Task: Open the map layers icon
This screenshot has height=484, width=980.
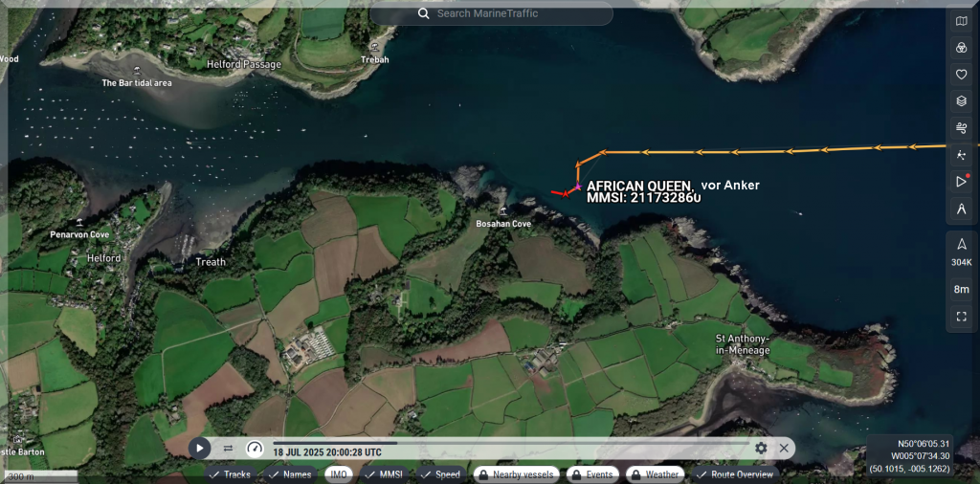Action: [x=962, y=100]
